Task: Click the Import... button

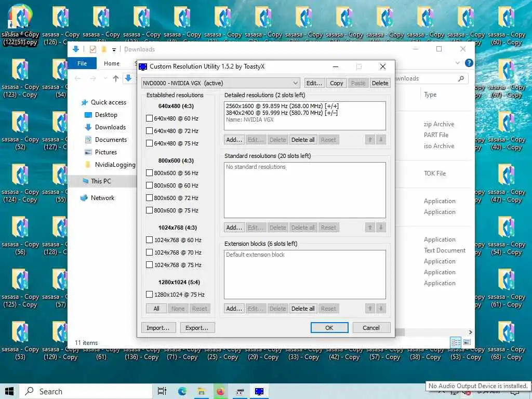Action: [158, 328]
